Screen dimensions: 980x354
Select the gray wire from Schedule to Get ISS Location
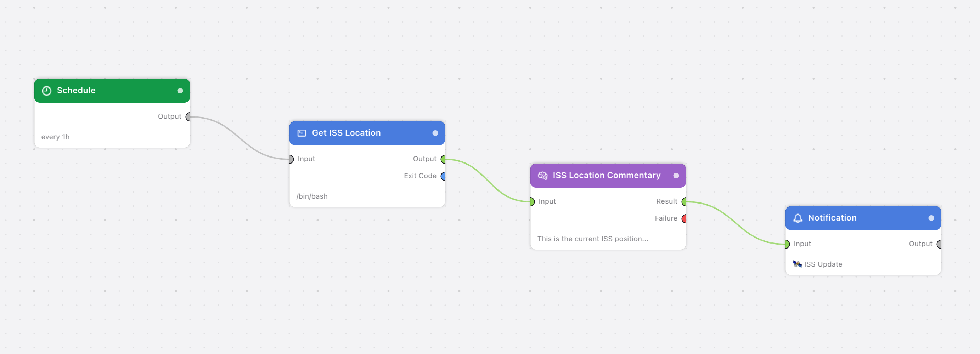point(240,139)
